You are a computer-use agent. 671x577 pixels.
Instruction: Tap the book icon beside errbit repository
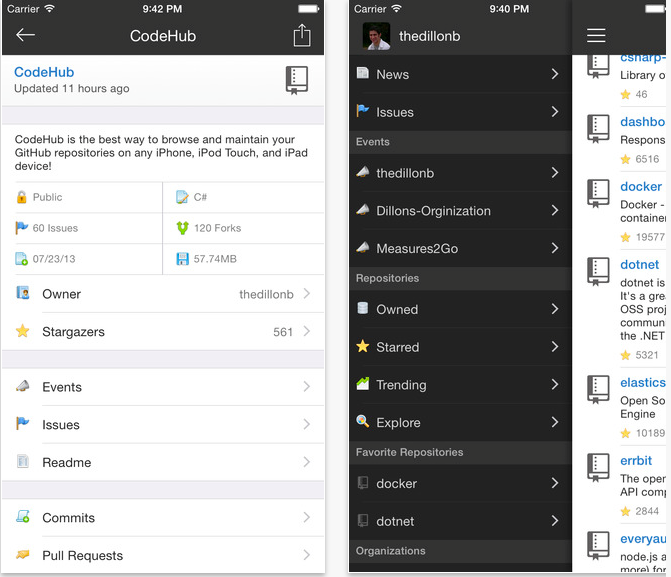(598, 467)
